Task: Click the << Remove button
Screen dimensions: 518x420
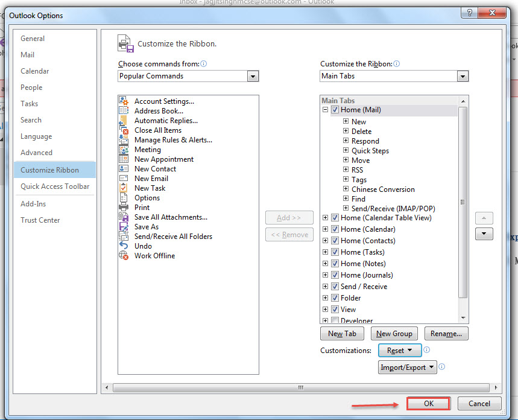Action: tap(289, 235)
